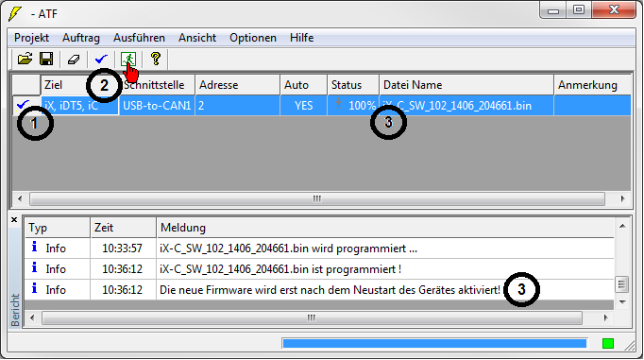This screenshot has height=360, width=644.
Task: Open the Optionen menu
Action: [x=253, y=38]
